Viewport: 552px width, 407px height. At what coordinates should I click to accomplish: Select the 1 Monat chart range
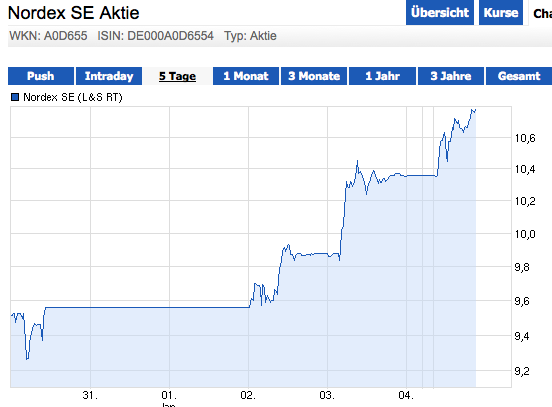click(x=246, y=76)
